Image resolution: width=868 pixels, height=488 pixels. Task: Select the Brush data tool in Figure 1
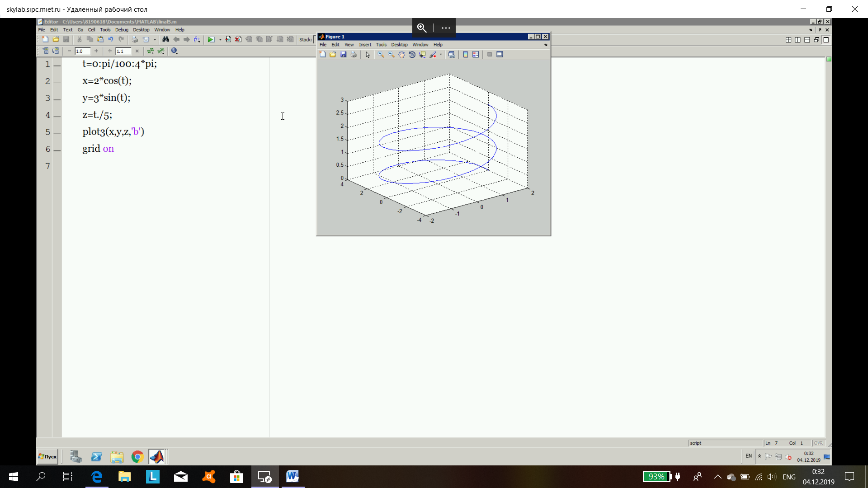click(x=433, y=54)
